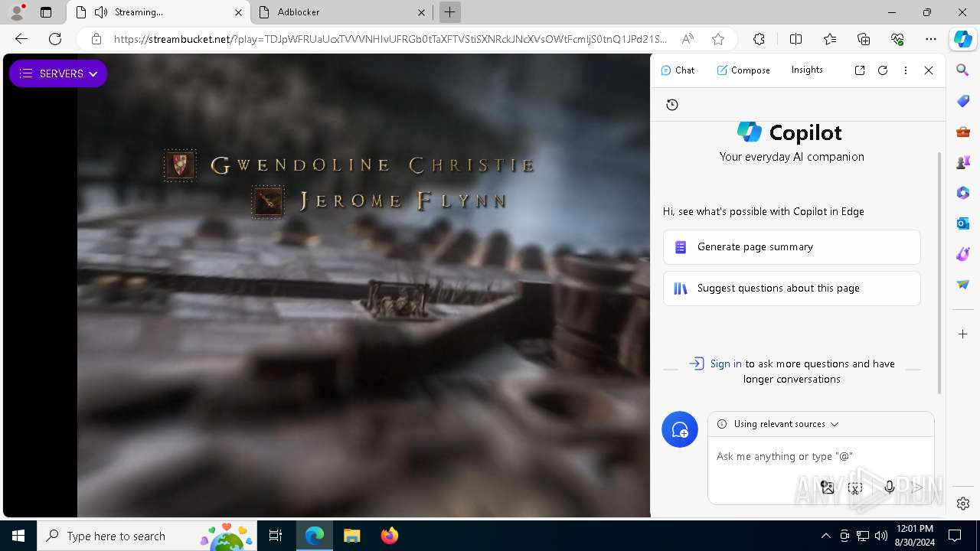Select the Adblocker tab
The image size is (980, 551).
pyautogui.click(x=342, y=12)
